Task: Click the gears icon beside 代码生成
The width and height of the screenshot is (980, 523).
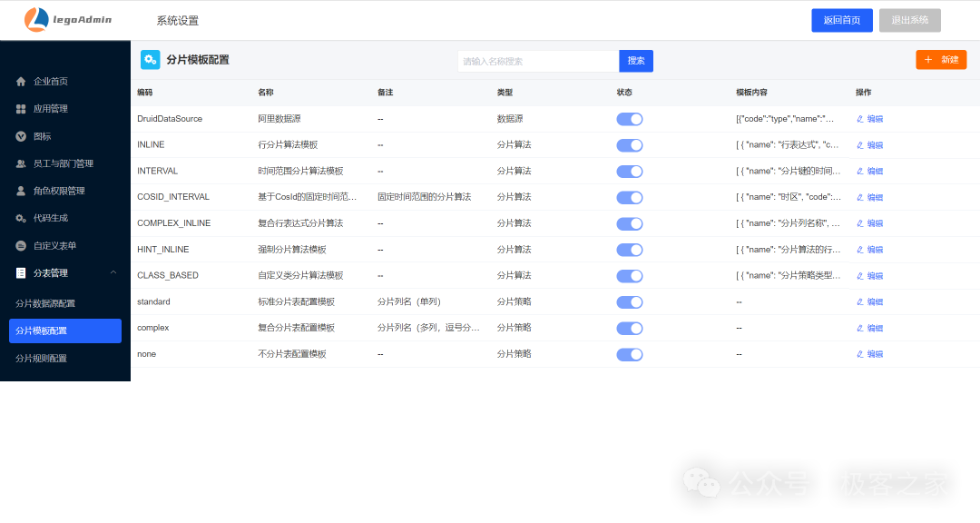Action: pos(21,218)
